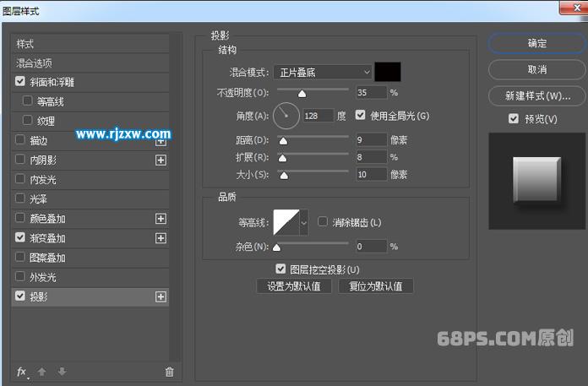This screenshot has height=386, width=588.
Task: Click the fx effects menu icon
Action: [x=22, y=372]
